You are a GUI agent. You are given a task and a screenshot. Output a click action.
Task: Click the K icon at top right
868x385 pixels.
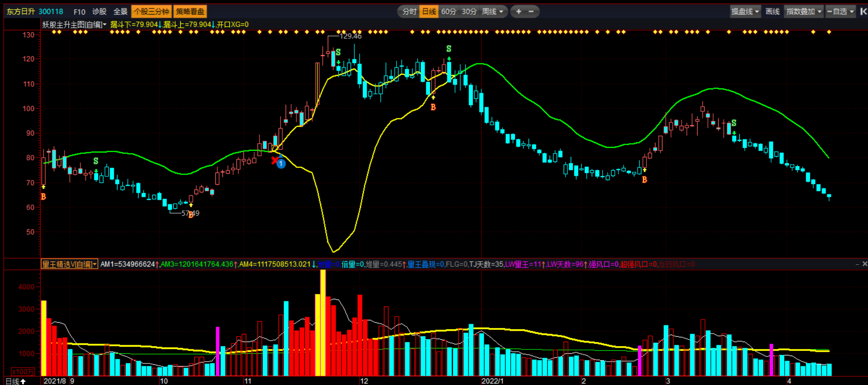point(863,12)
